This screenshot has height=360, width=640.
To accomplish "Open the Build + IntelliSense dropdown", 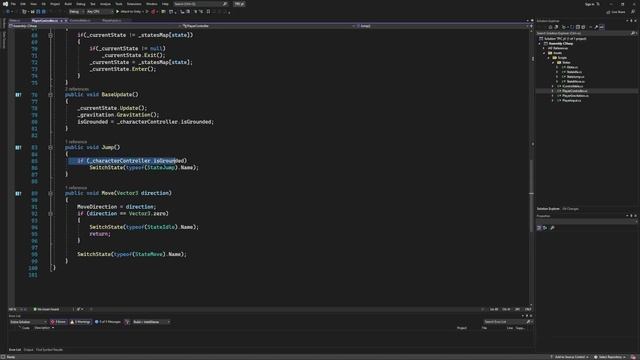I will (x=151, y=322).
